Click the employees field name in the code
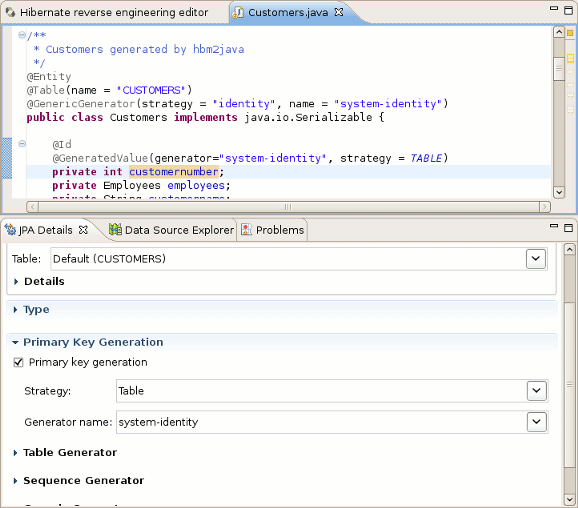 (x=196, y=185)
